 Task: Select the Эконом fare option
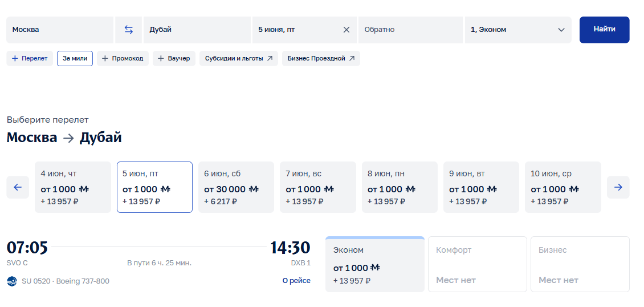click(374, 264)
